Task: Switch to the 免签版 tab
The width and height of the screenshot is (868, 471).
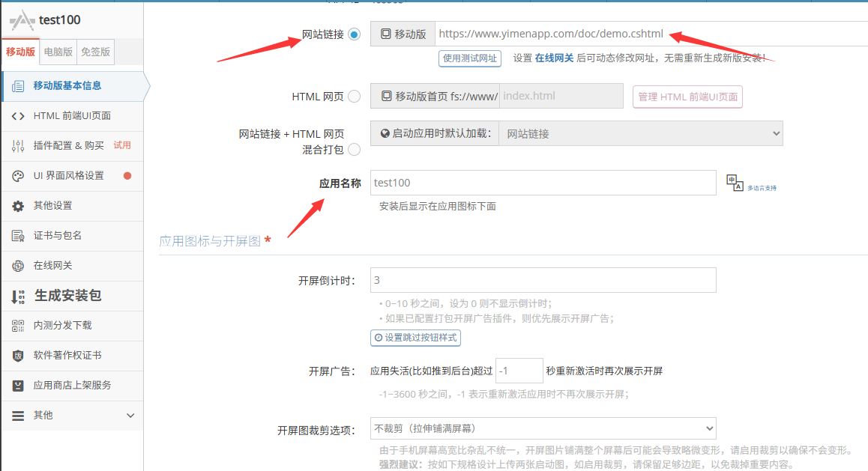Action: [x=96, y=52]
